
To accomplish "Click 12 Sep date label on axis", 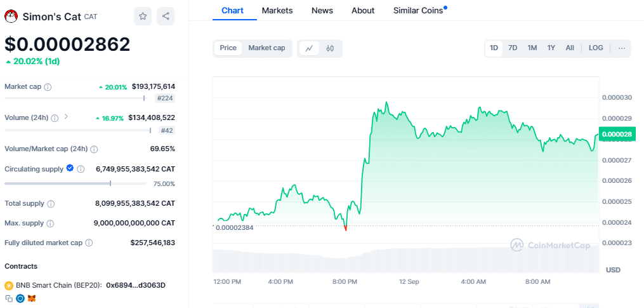I will tap(409, 282).
